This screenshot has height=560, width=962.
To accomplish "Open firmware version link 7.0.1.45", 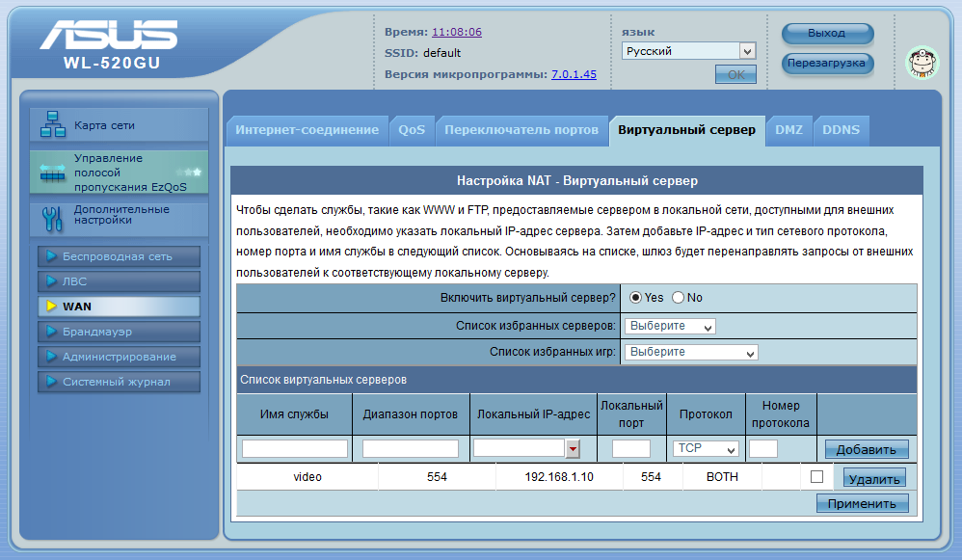I will click(x=574, y=74).
